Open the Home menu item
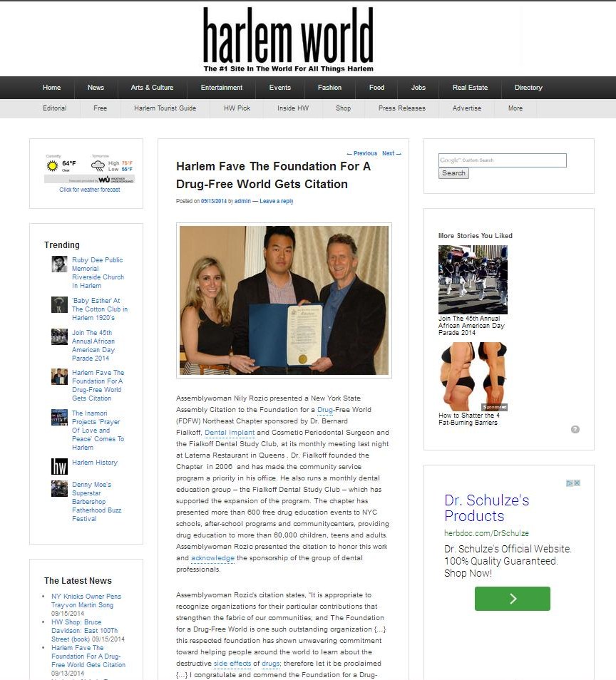 51,88
